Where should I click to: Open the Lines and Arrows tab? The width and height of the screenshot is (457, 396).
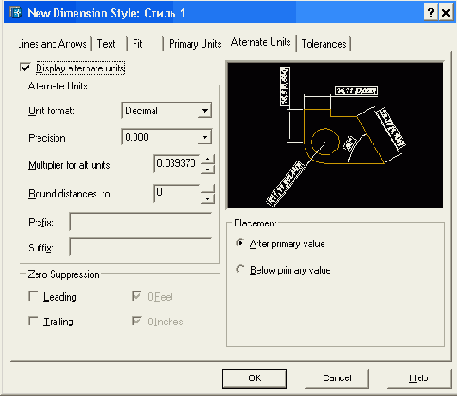(53, 44)
